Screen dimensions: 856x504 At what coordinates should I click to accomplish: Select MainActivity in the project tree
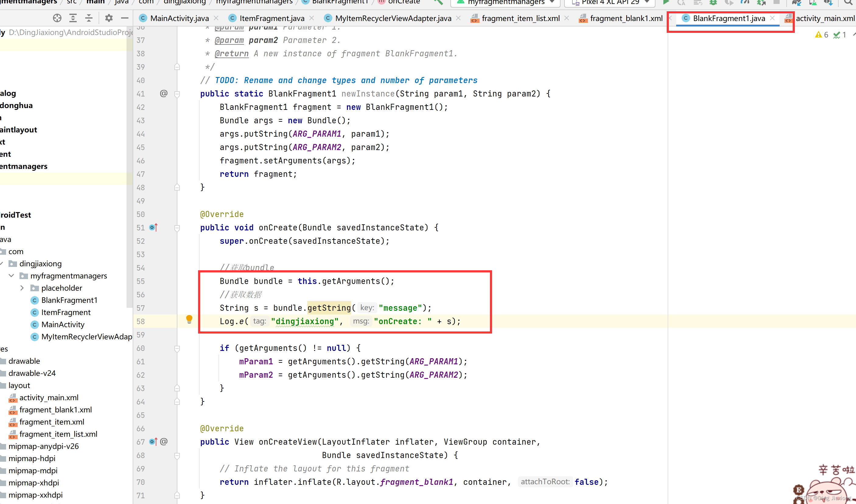[63, 325]
